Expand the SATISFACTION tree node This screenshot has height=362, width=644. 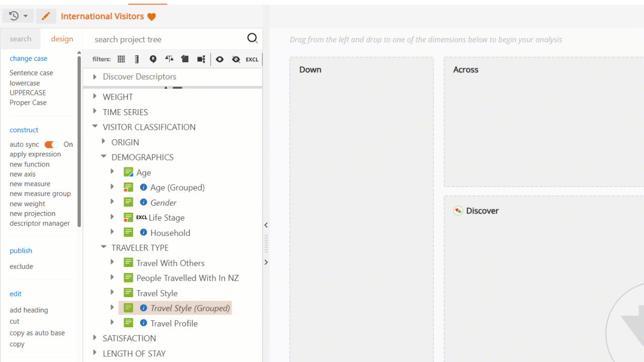(x=95, y=338)
